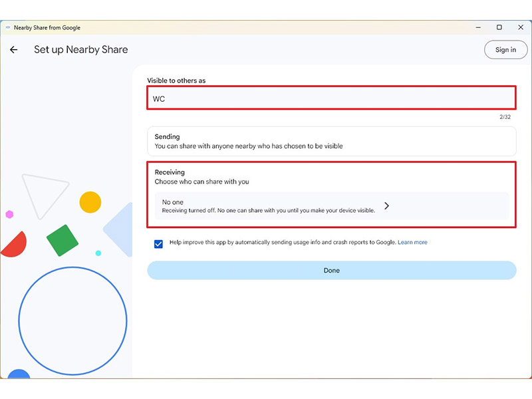Click the Sign in button
532x399 pixels.
505,49
